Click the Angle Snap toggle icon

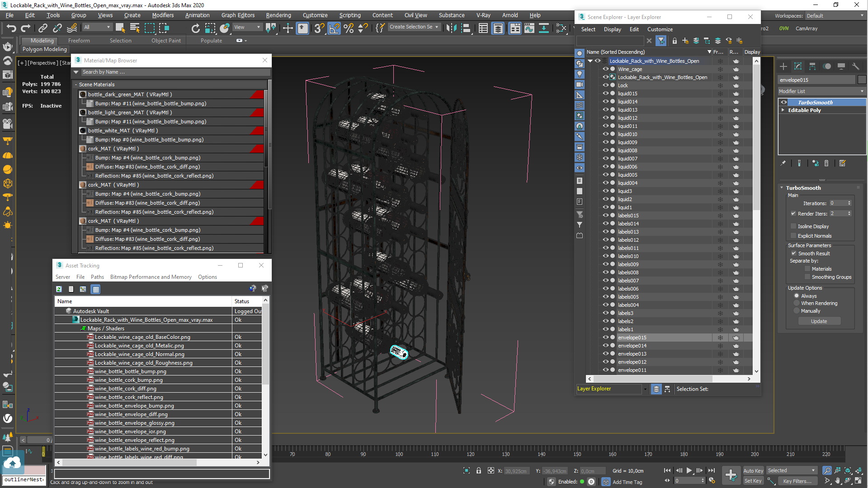(334, 28)
